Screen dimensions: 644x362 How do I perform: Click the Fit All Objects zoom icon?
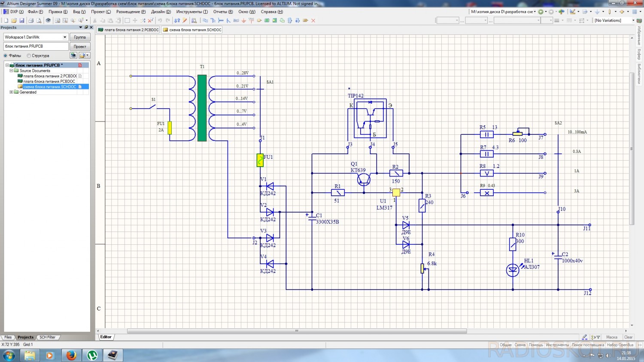(57, 20)
